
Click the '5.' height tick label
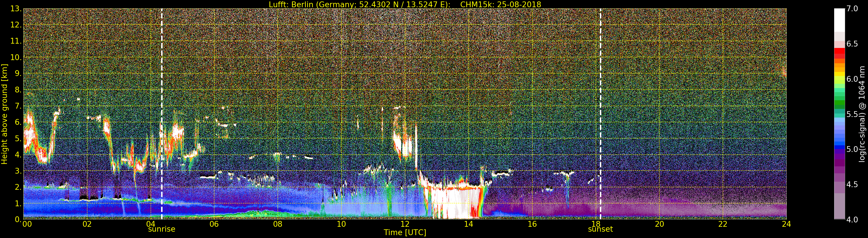18,138
